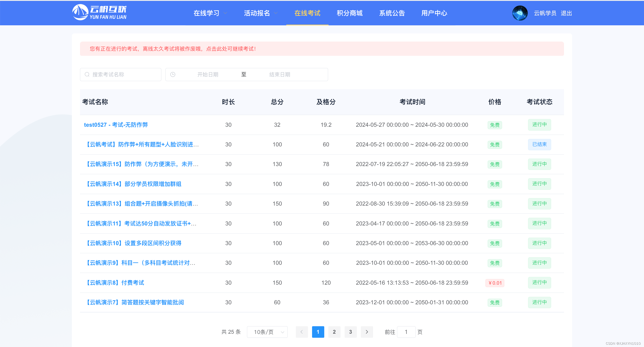Click the 开始日期 date field
The width and height of the screenshot is (644, 347).
click(x=208, y=75)
